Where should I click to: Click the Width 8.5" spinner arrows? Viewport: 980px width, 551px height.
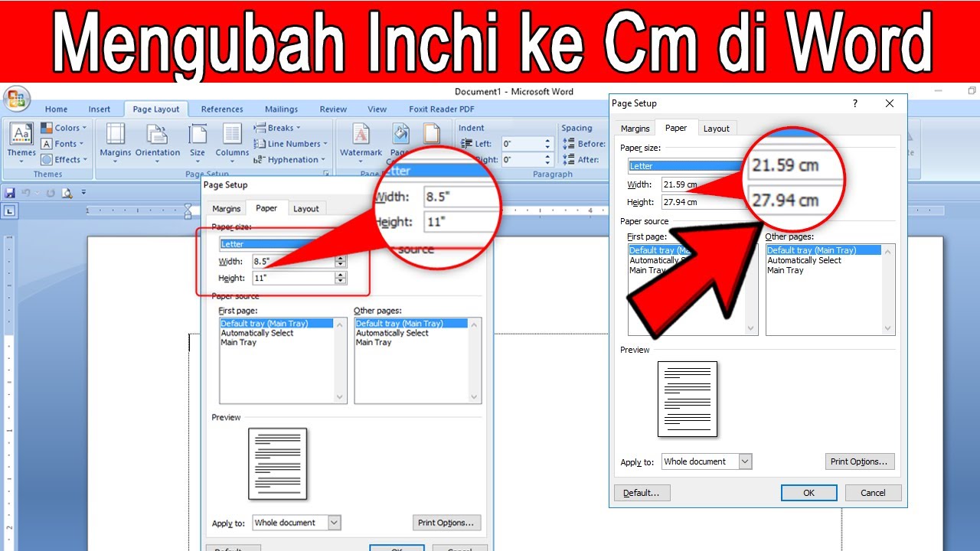click(340, 262)
